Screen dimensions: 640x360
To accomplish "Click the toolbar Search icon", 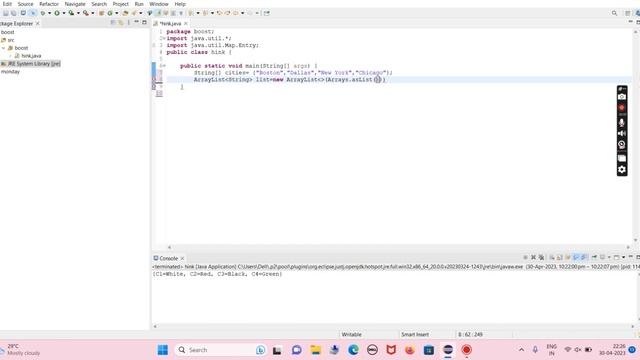I will tap(134, 13).
